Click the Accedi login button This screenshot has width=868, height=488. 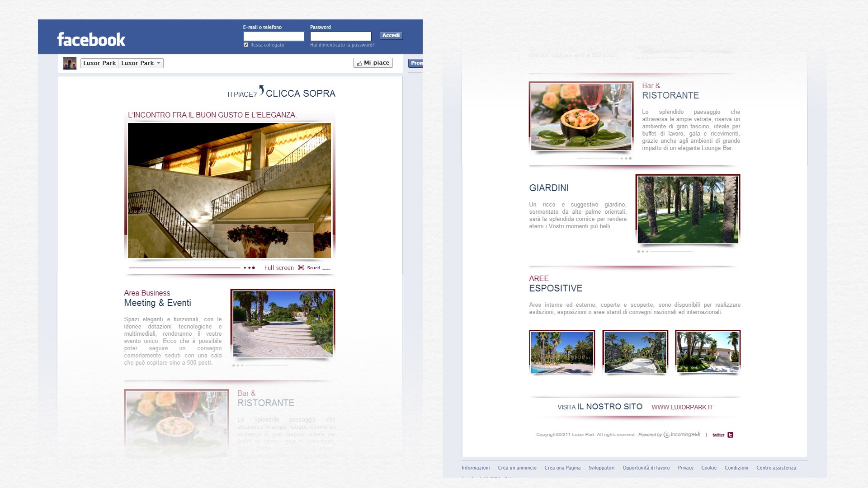click(x=391, y=35)
